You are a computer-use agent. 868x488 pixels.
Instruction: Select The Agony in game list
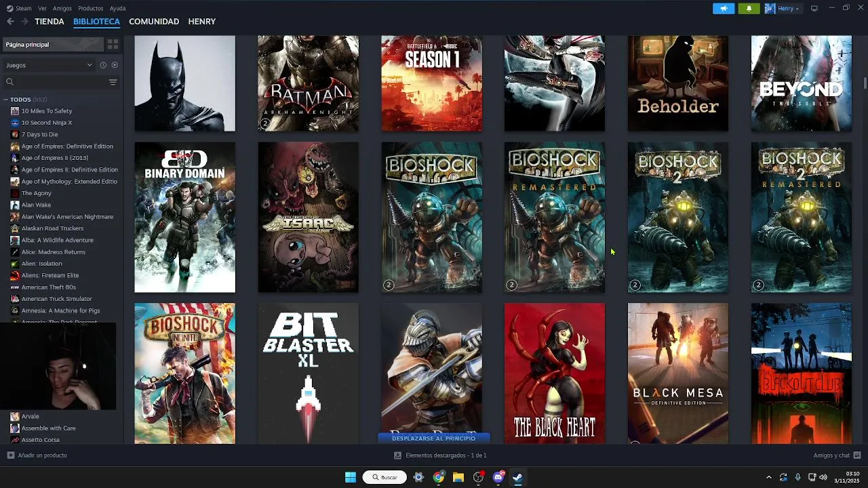coord(37,193)
